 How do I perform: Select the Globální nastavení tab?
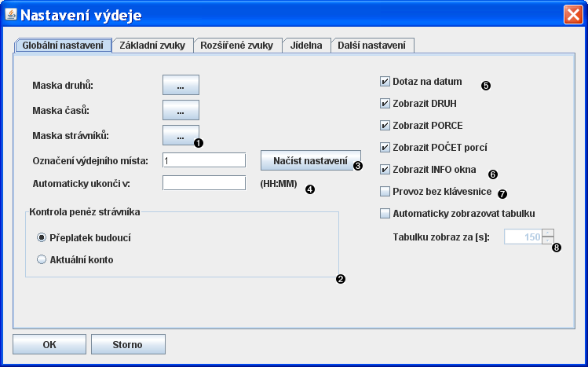tap(64, 46)
